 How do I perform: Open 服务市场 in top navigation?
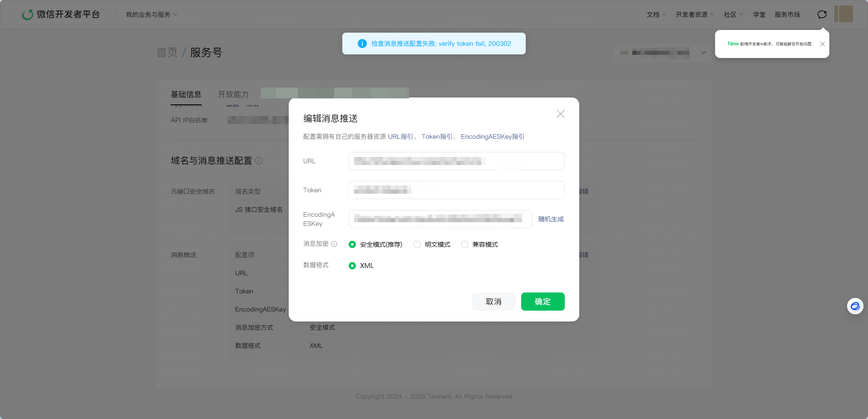pos(787,15)
